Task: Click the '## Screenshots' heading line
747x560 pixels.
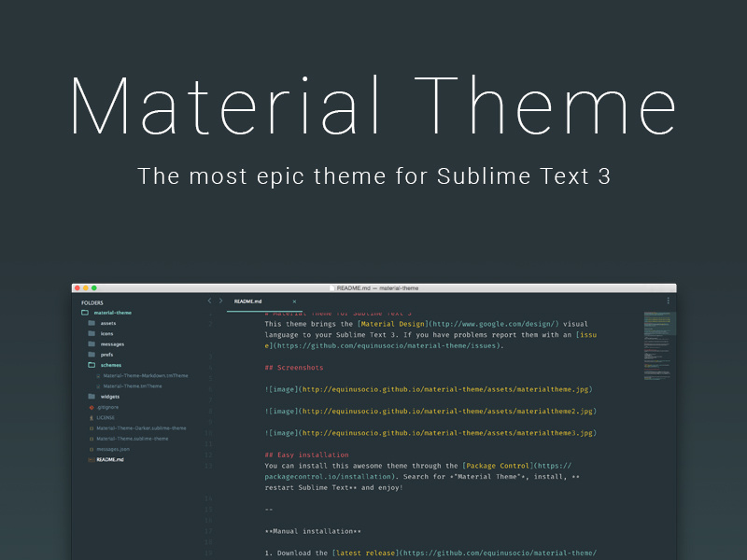Action: (294, 368)
